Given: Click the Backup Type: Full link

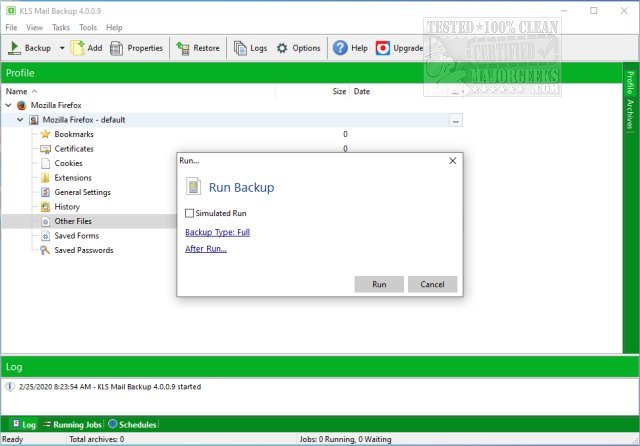Looking at the screenshot, I should pos(217,232).
